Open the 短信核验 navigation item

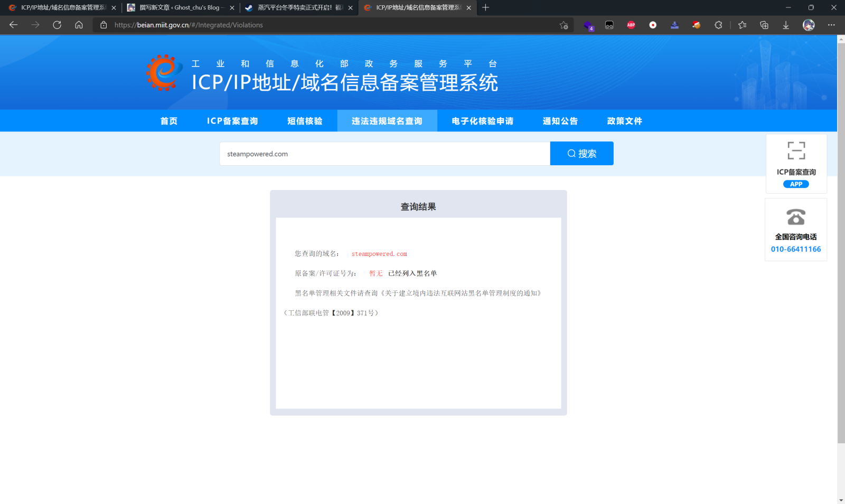tap(305, 121)
